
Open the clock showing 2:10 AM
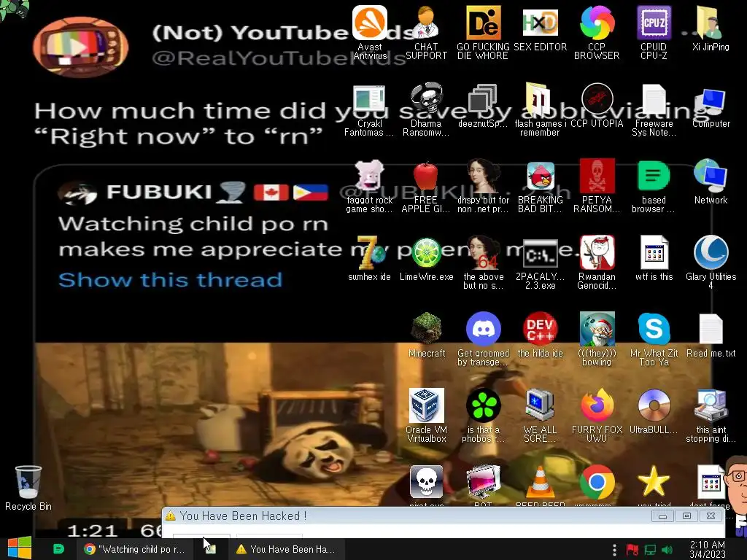pos(708,549)
